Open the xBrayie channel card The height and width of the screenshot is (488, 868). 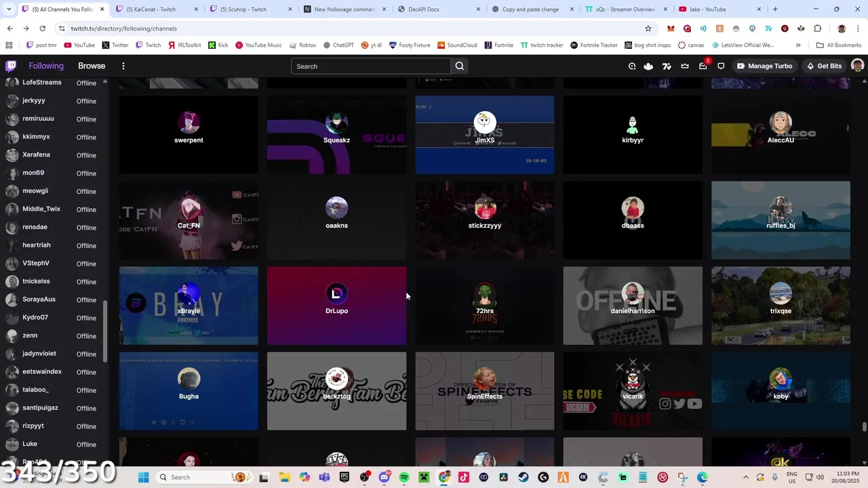[x=189, y=306]
